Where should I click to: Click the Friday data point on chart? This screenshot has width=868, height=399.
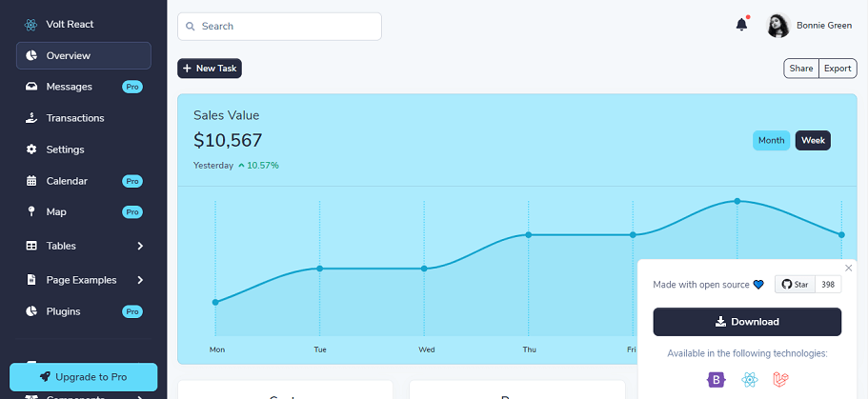[633, 234]
